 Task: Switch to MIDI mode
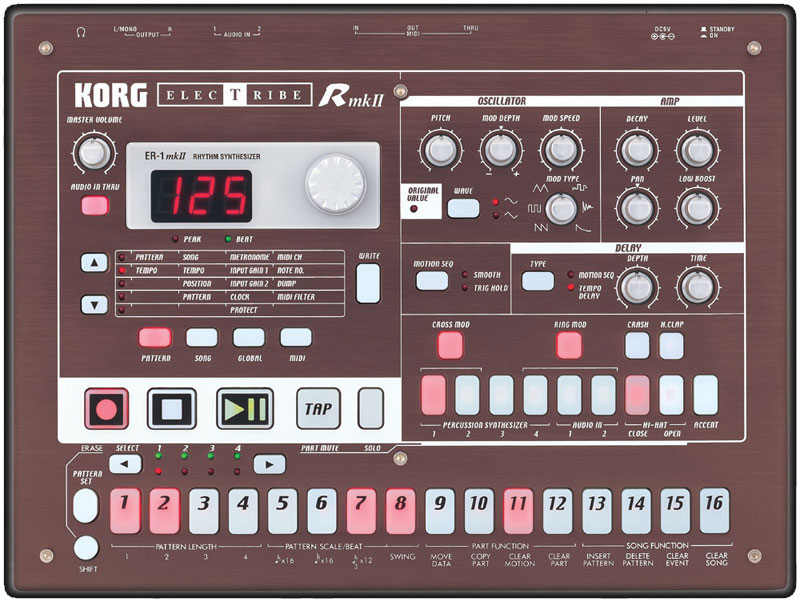(296, 337)
